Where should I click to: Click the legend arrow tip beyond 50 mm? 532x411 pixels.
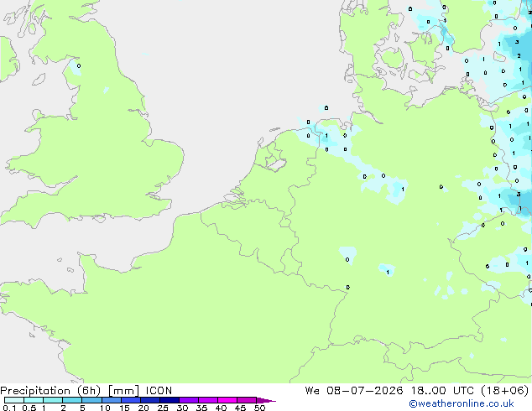[266, 400]
